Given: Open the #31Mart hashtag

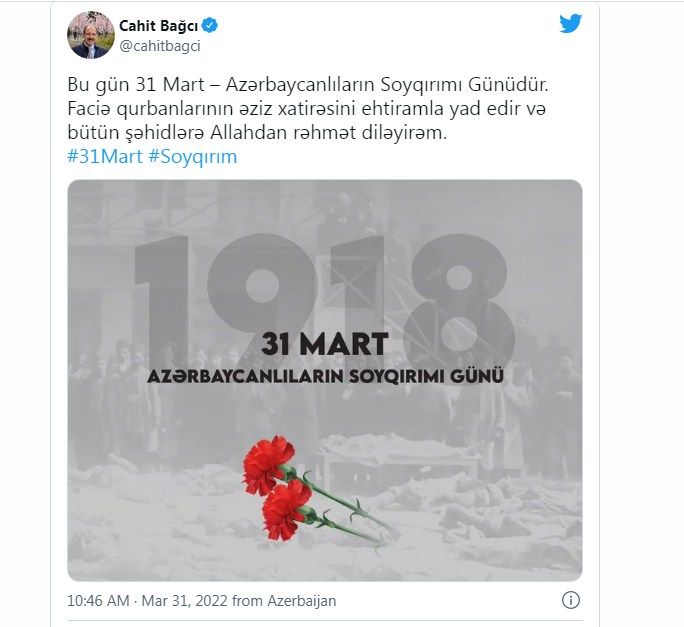Looking at the screenshot, I should pyautogui.click(x=105, y=156).
